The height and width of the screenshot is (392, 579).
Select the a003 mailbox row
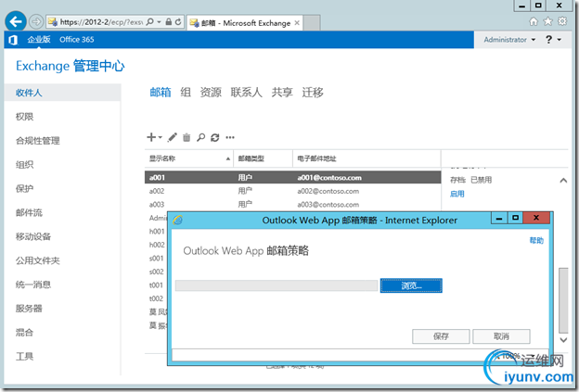point(293,204)
